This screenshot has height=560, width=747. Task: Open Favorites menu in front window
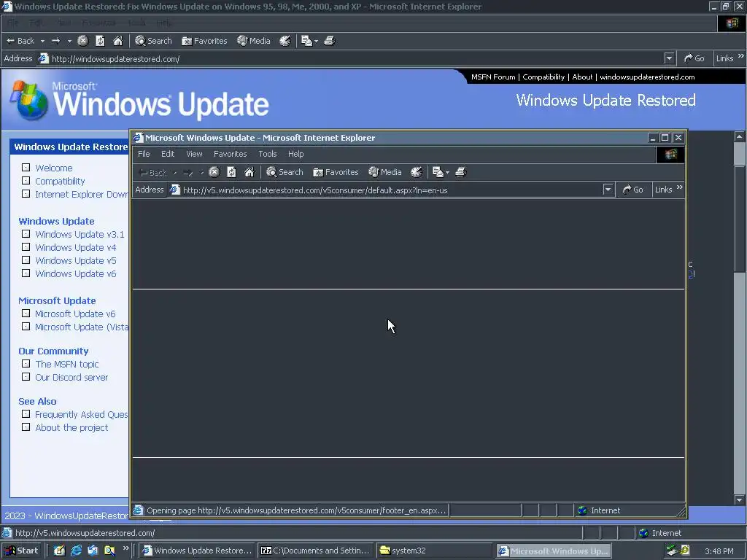pyautogui.click(x=230, y=154)
